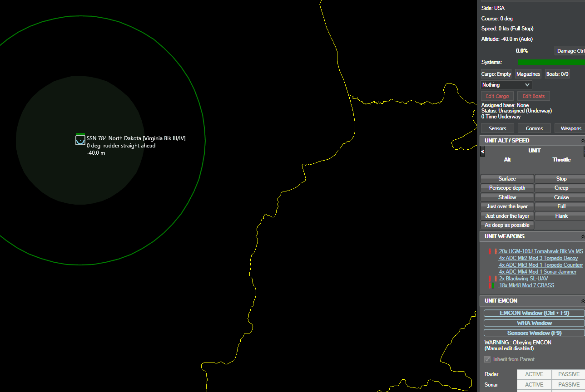Open the 20x UGM-109J Tomahawk weapon link
This screenshot has height=392, width=585.
coord(541,251)
